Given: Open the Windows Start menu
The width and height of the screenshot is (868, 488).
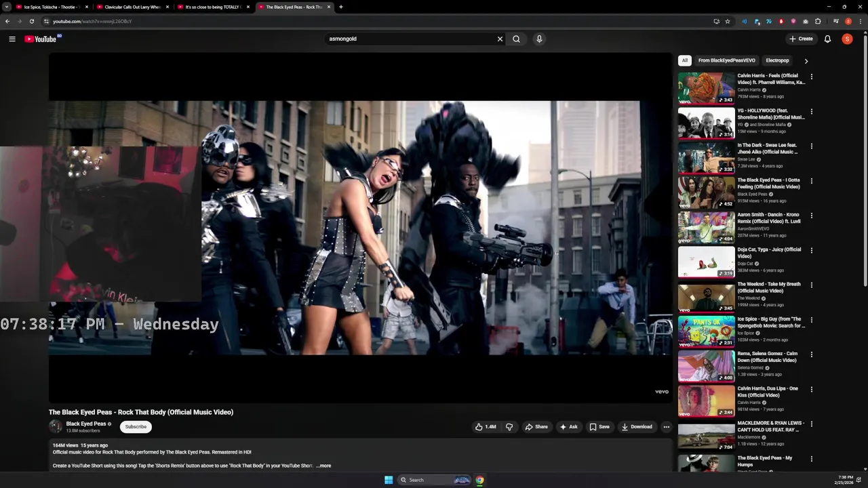Looking at the screenshot, I should coord(389,480).
